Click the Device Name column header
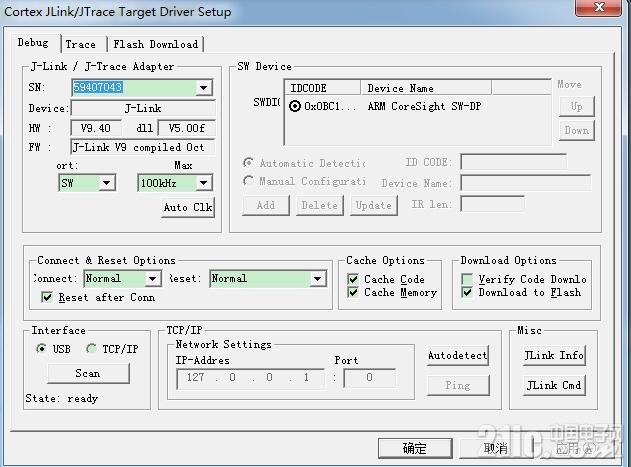The image size is (631, 467). click(x=426, y=88)
